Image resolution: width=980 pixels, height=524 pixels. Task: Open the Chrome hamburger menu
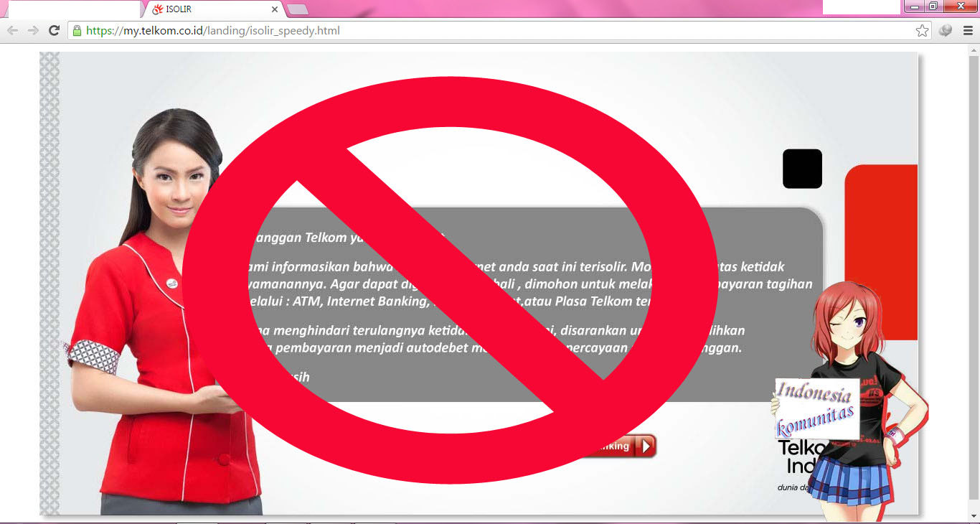968,31
